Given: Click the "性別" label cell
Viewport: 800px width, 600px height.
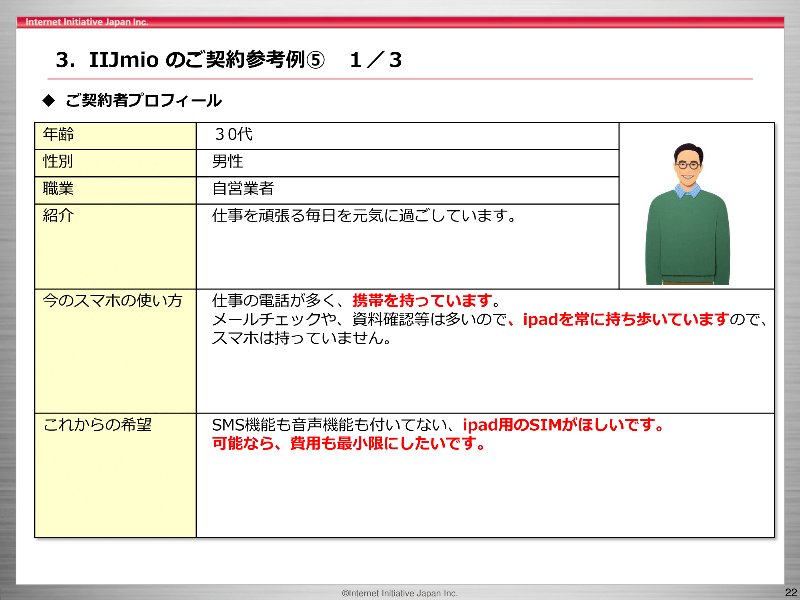Looking at the screenshot, I should (115, 163).
